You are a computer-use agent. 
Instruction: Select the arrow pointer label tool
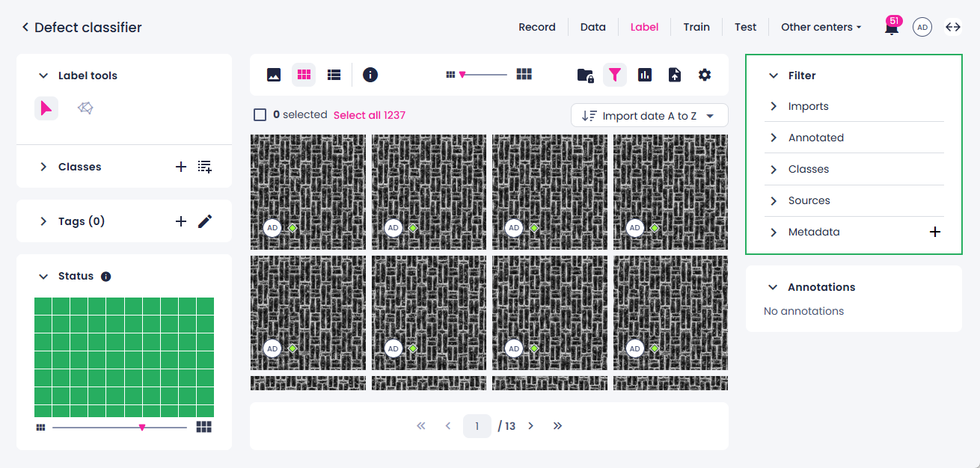click(46, 108)
